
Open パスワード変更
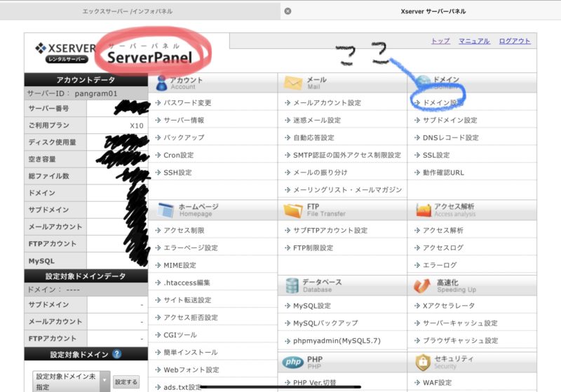coord(187,102)
